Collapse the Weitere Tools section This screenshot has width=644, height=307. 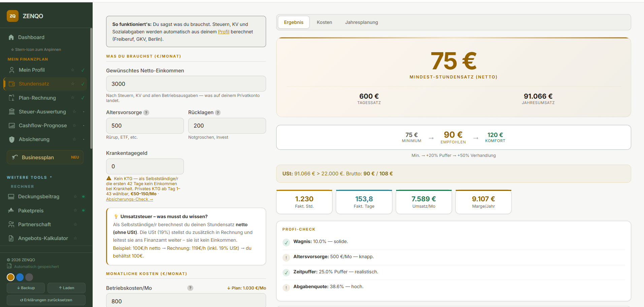(x=30, y=177)
